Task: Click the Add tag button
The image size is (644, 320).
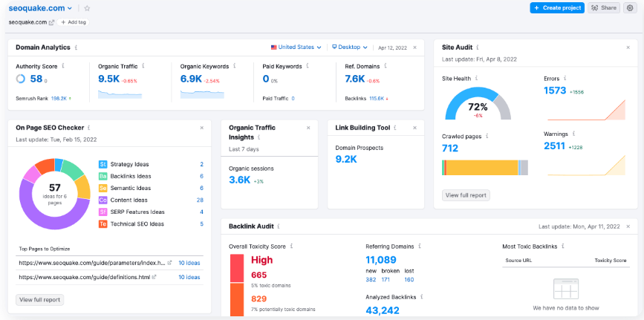Action: pyautogui.click(x=73, y=22)
